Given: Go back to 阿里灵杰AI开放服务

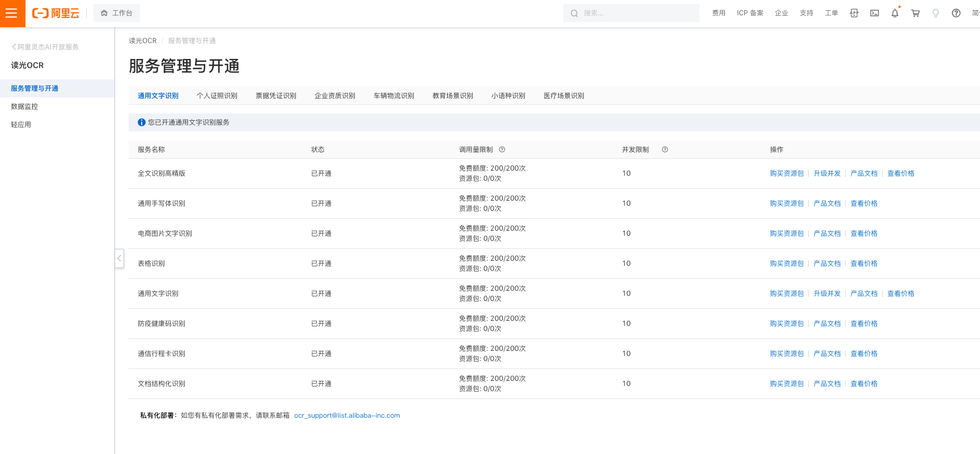Looking at the screenshot, I should [x=45, y=47].
